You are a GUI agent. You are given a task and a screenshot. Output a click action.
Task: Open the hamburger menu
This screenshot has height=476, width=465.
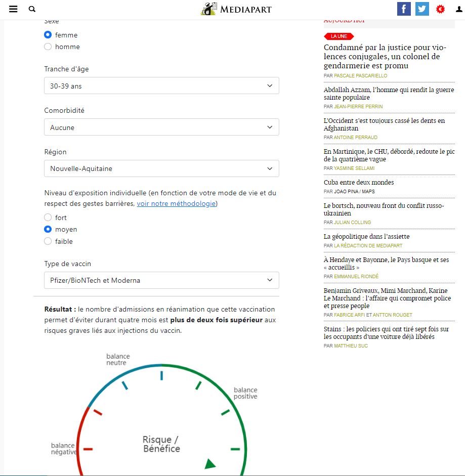[13, 9]
